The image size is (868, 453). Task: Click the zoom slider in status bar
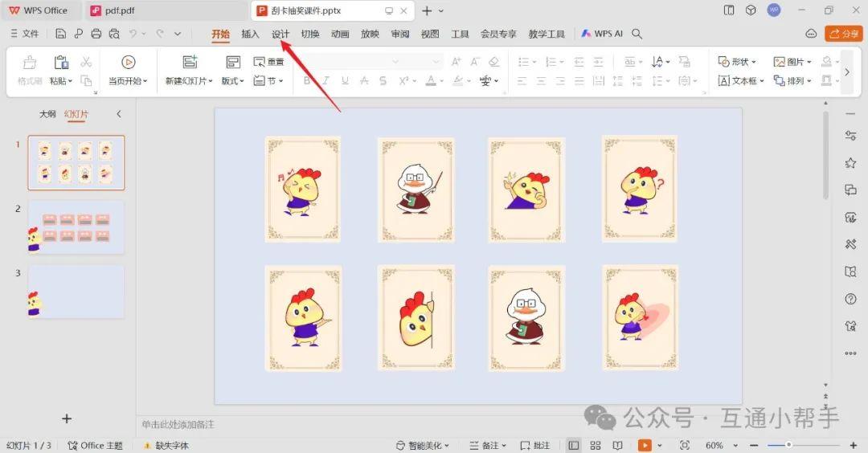coord(788,445)
